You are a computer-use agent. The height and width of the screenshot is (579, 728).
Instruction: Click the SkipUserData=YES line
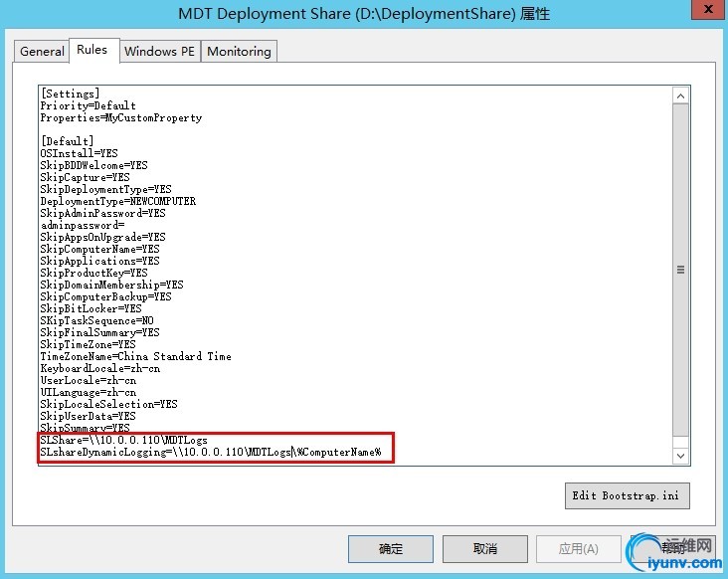click(x=89, y=417)
